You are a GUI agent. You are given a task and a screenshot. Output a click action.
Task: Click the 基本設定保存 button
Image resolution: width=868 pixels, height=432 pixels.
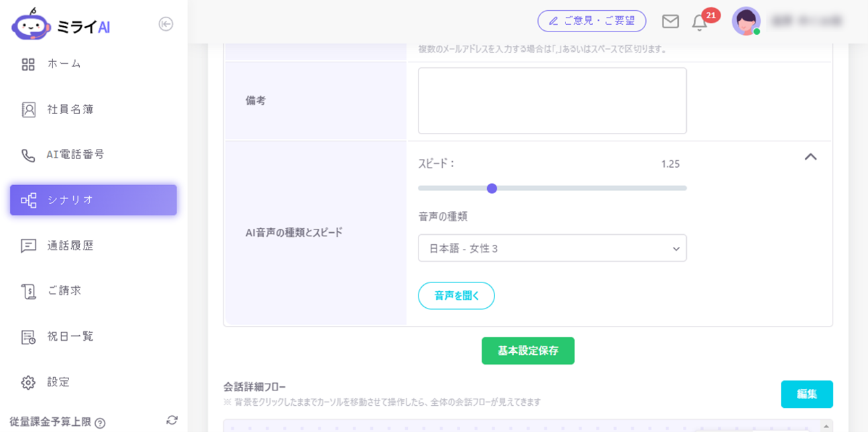pyautogui.click(x=528, y=351)
